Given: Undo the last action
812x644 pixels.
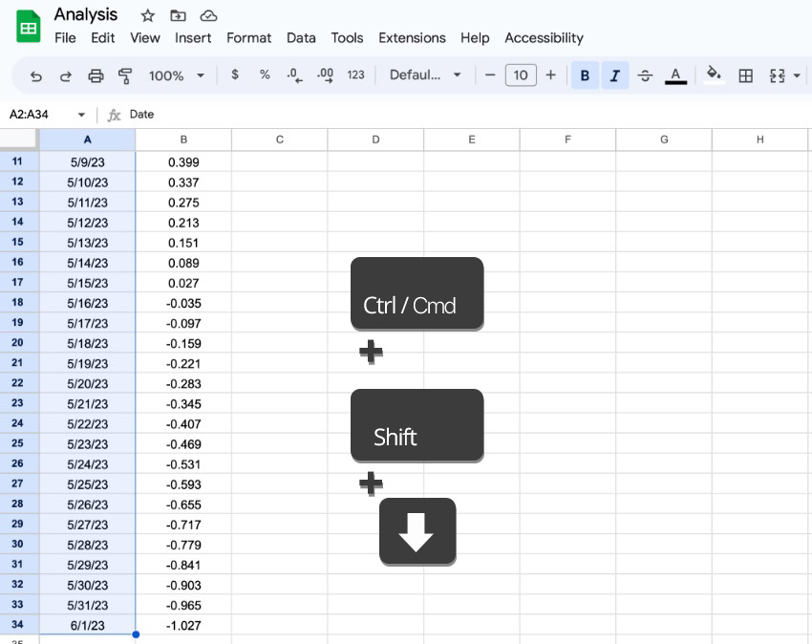Looking at the screenshot, I should (x=36, y=75).
